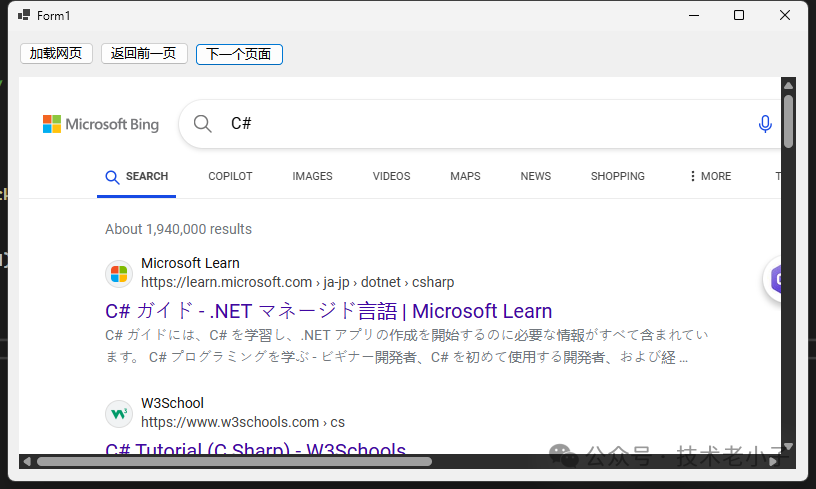Click in the Bing search box with C#
The width and height of the screenshot is (816, 489).
(480, 124)
